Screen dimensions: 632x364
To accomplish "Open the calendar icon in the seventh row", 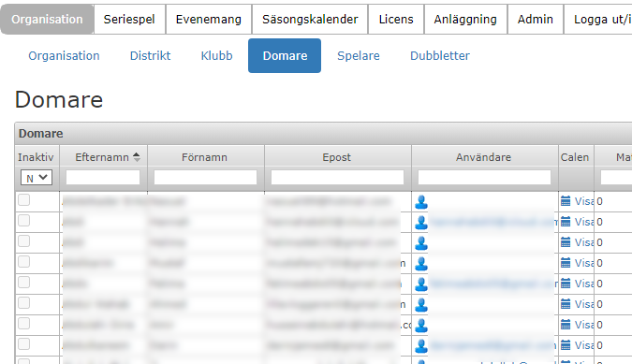I will (x=566, y=324).
